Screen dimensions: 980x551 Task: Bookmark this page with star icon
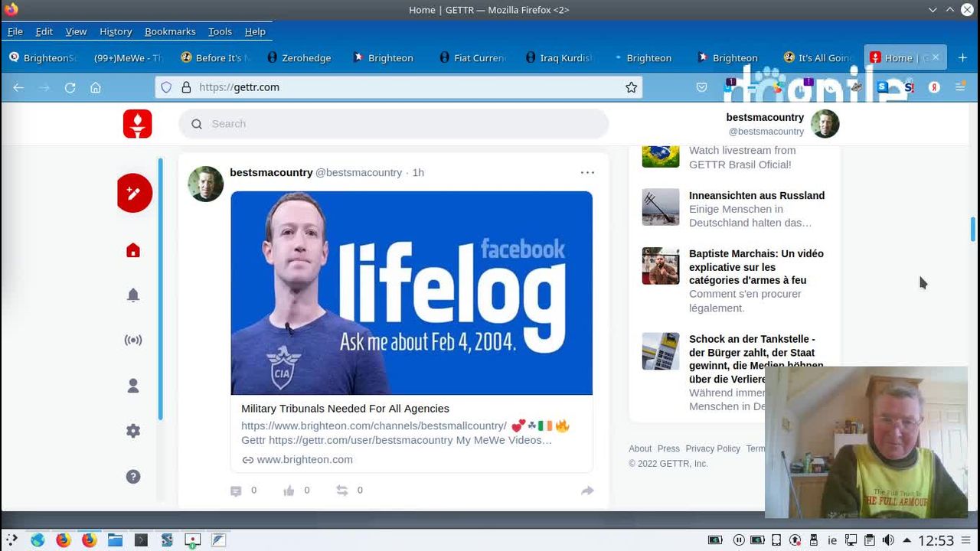(x=631, y=87)
